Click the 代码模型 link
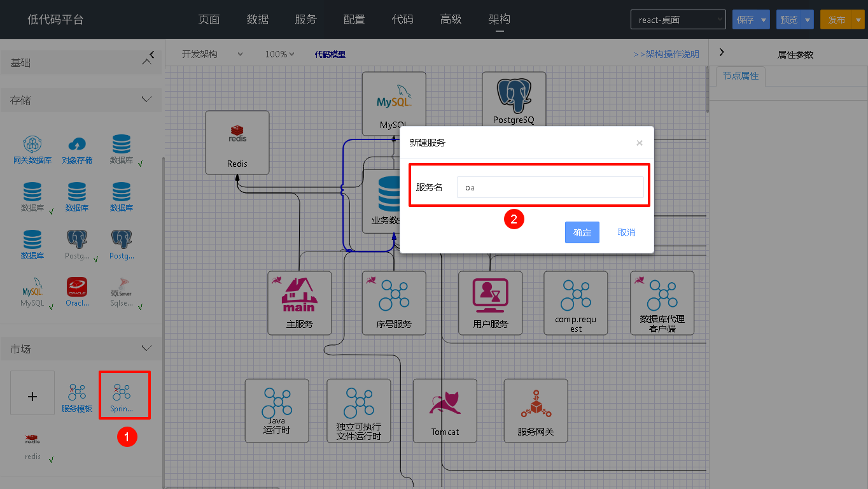The height and width of the screenshot is (489, 868). [x=330, y=54]
